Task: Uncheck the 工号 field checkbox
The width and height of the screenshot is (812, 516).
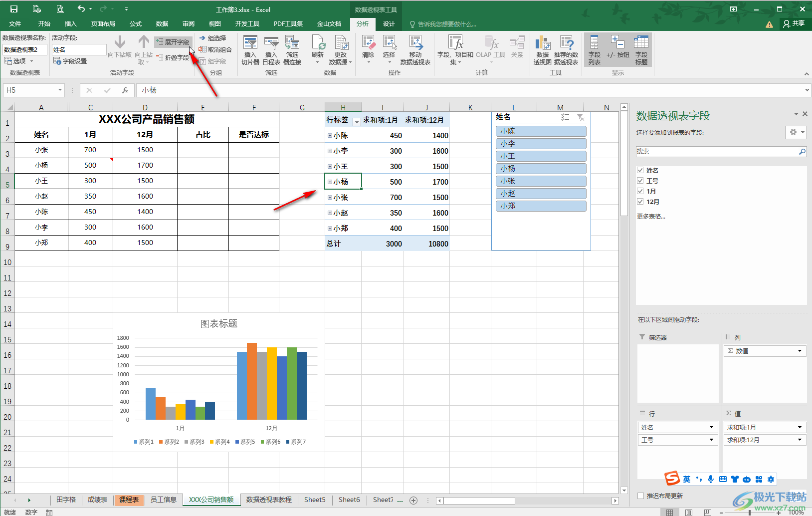Action: (640, 181)
